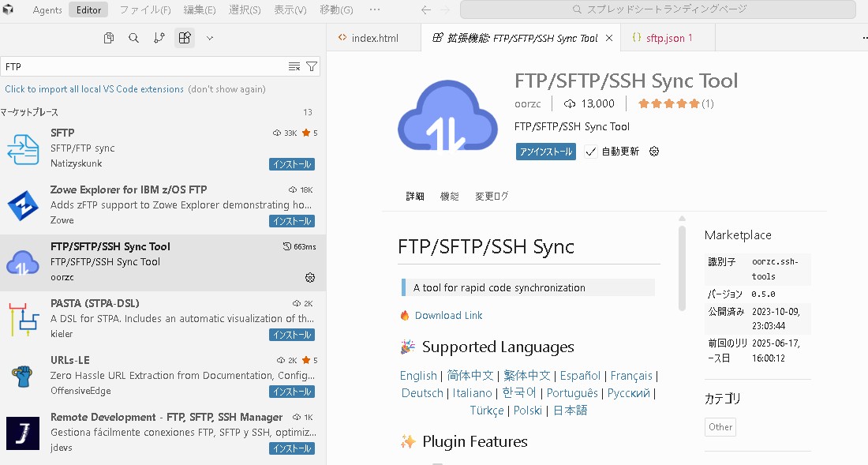
Task: Select the Search icon in the activity bar
Action: click(133, 37)
